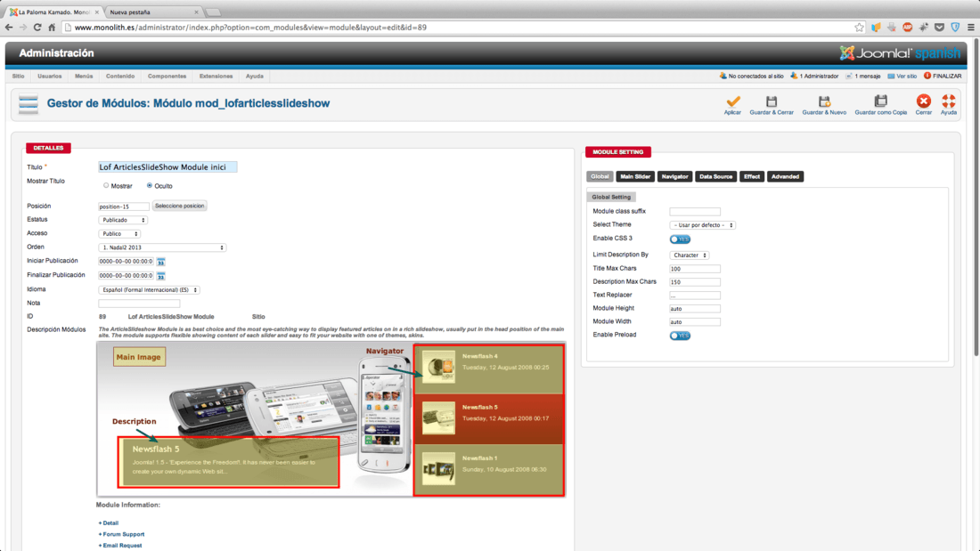Click the browser forward arrow
The height and width of the screenshot is (551, 980).
23,27
